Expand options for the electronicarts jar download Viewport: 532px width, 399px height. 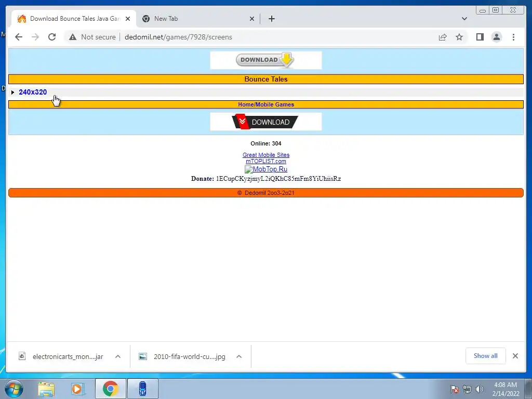(x=118, y=356)
